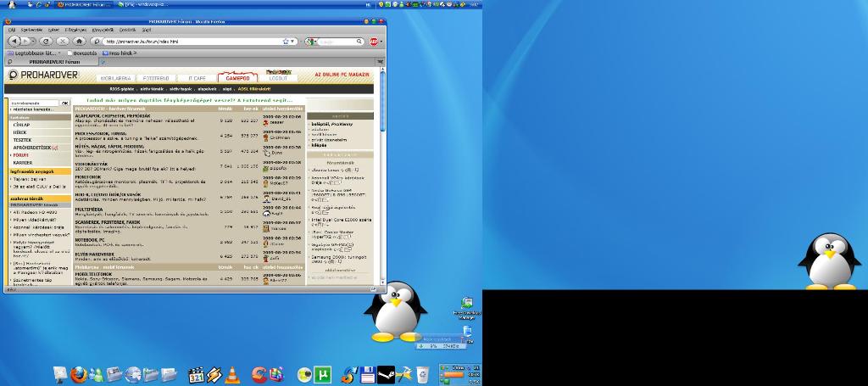Open the IT CAFE site tab

pyautogui.click(x=197, y=78)
